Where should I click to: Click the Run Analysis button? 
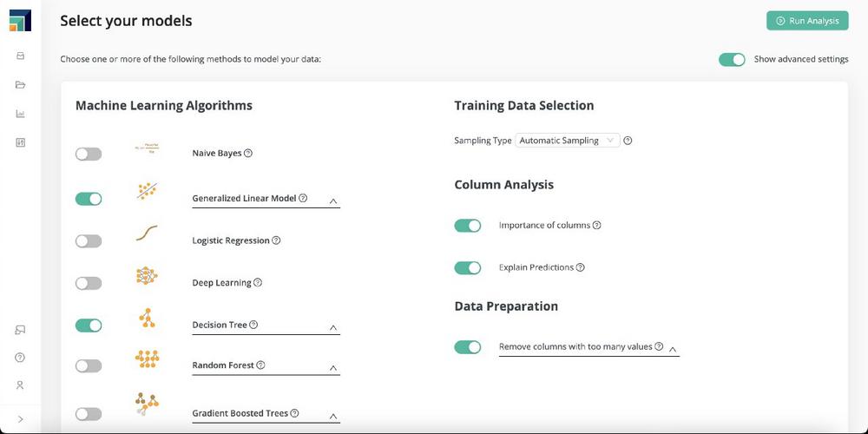pos(807,21)
